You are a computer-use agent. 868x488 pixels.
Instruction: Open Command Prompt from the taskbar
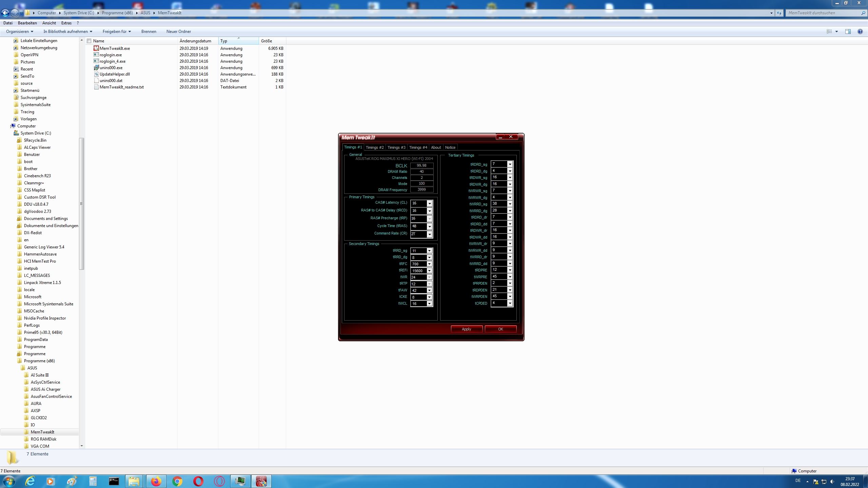[114, 481]
